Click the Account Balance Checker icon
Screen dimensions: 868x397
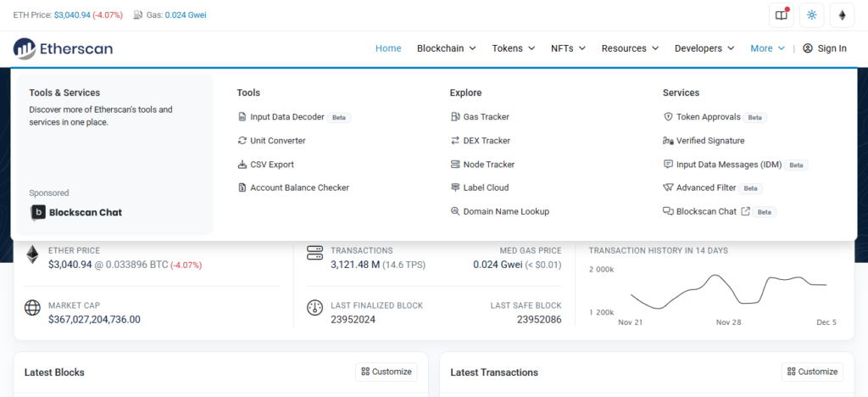tap(242, 187)
